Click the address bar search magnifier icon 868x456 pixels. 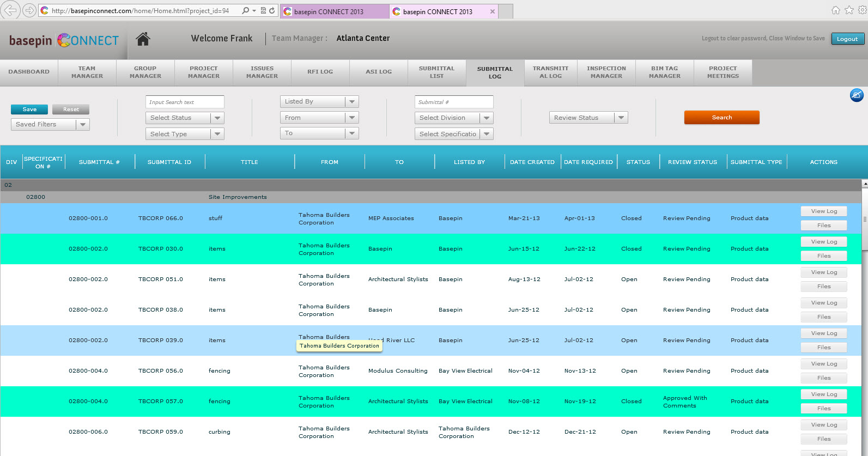coord(246,10)
